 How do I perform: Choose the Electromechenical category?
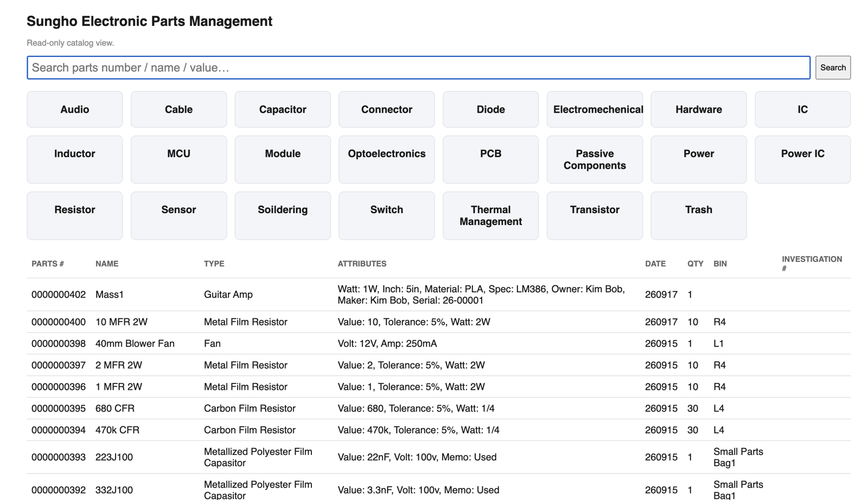tap(595, 110)
